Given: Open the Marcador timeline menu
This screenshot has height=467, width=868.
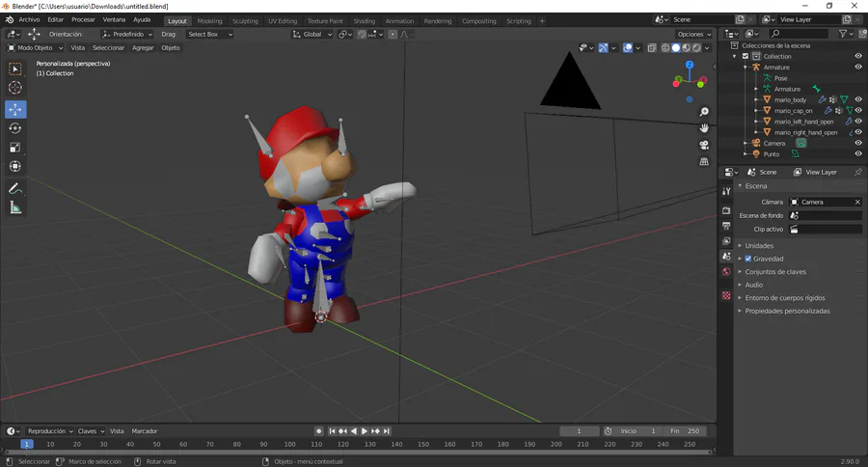Looking at the screenshot, I should (x=145, y=431).
